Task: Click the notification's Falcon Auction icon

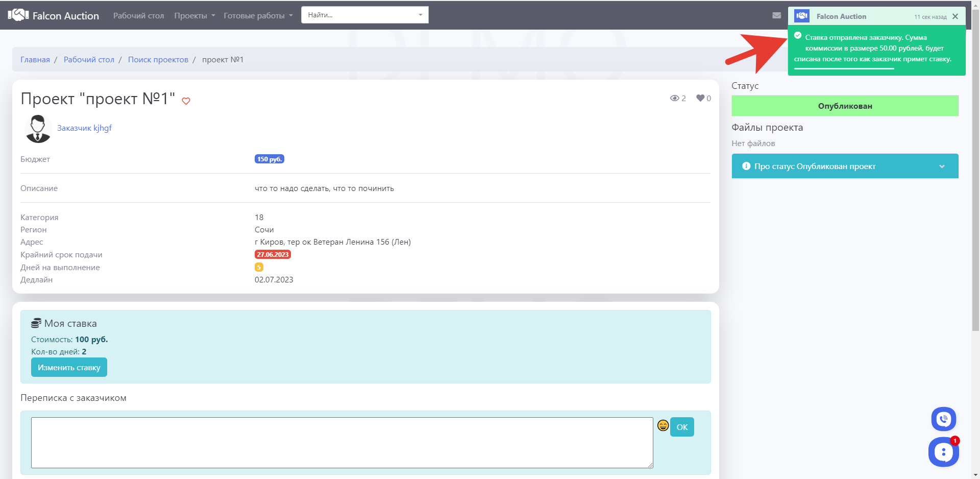Action: pos(802,16)
